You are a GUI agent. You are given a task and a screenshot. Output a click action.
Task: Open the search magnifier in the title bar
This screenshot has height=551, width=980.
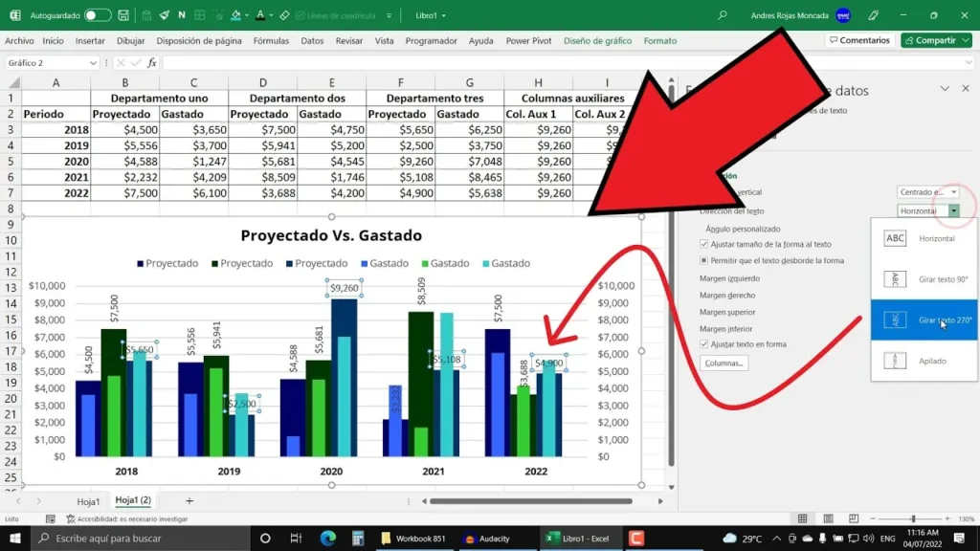pos(723,15)
